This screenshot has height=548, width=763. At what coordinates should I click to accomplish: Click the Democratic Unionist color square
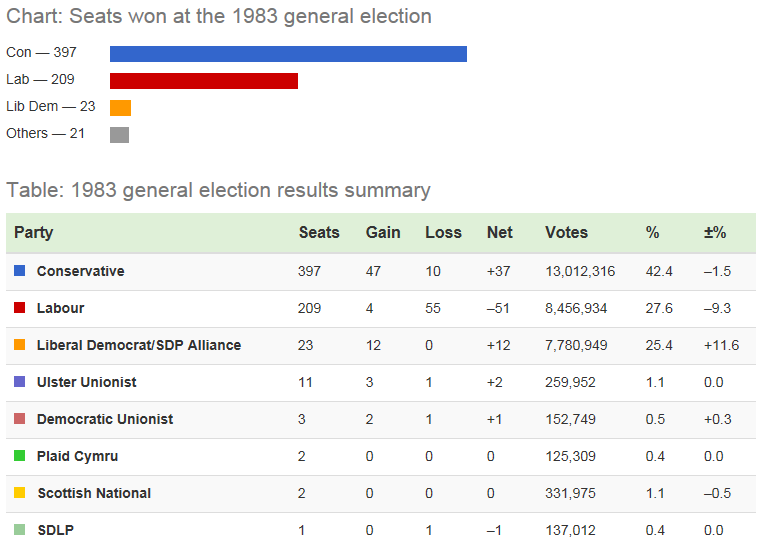[19, 419]
